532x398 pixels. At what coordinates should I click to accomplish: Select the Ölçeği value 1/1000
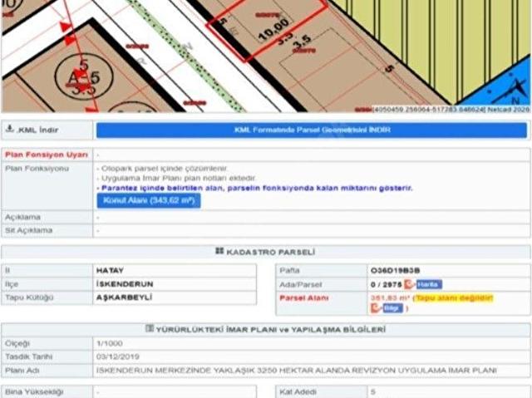pyautogui.click(x=110, y=343)
